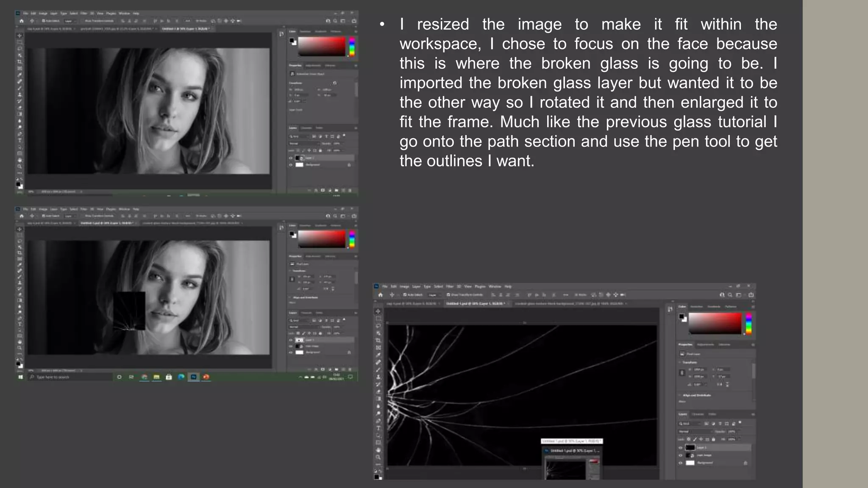This screenshot has height=488, width=868.
Task: Select Spot Healing Brush in cracked-glass screenshot
Action: pos(378,362)
